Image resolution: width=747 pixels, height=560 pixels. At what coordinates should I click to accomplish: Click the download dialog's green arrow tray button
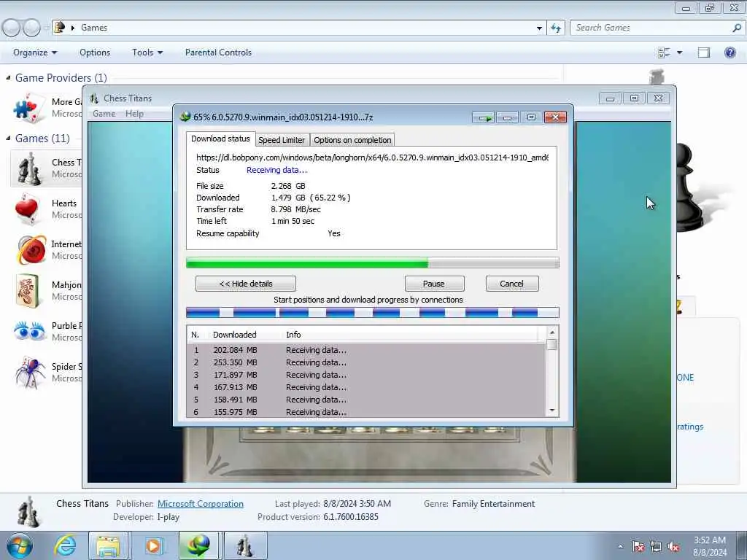point(484,117)
